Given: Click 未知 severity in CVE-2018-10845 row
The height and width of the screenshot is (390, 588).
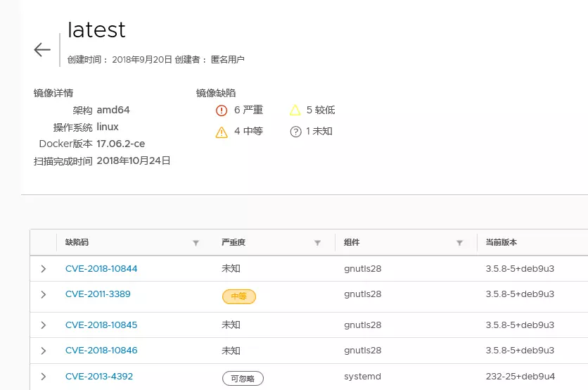Looking at the screenshot, I should tap(231, 325).
